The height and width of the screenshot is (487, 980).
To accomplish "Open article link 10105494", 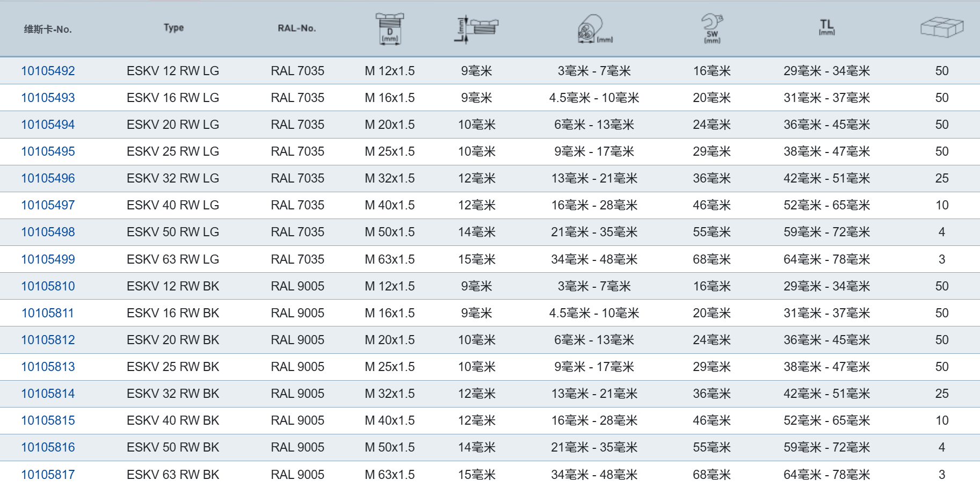I will coord(48,125).
